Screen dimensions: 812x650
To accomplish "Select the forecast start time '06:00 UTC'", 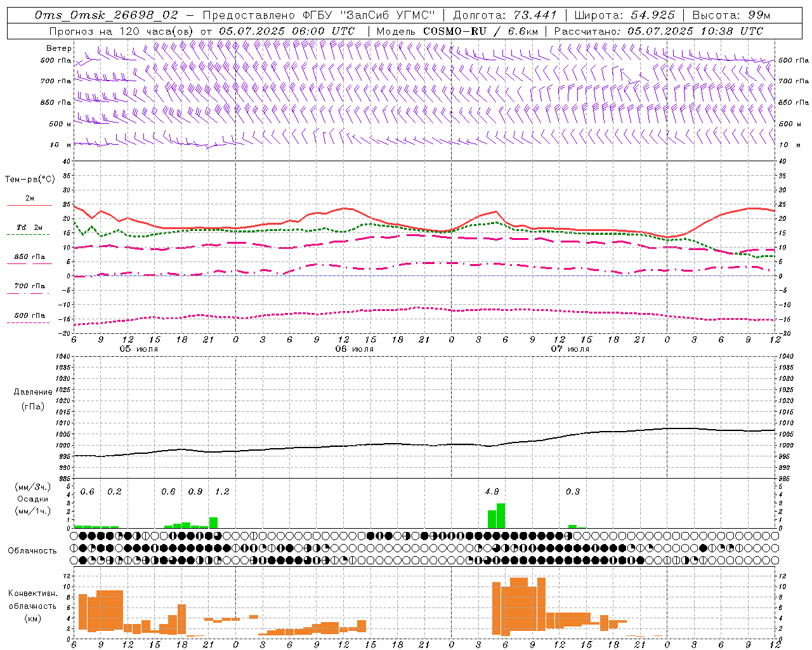I will tap(324, 31).
